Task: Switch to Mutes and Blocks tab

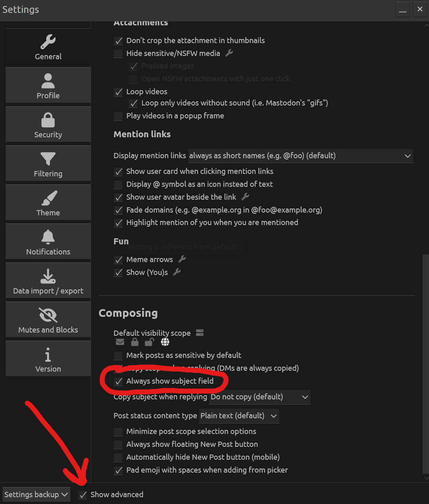Action: coord(48,320)
